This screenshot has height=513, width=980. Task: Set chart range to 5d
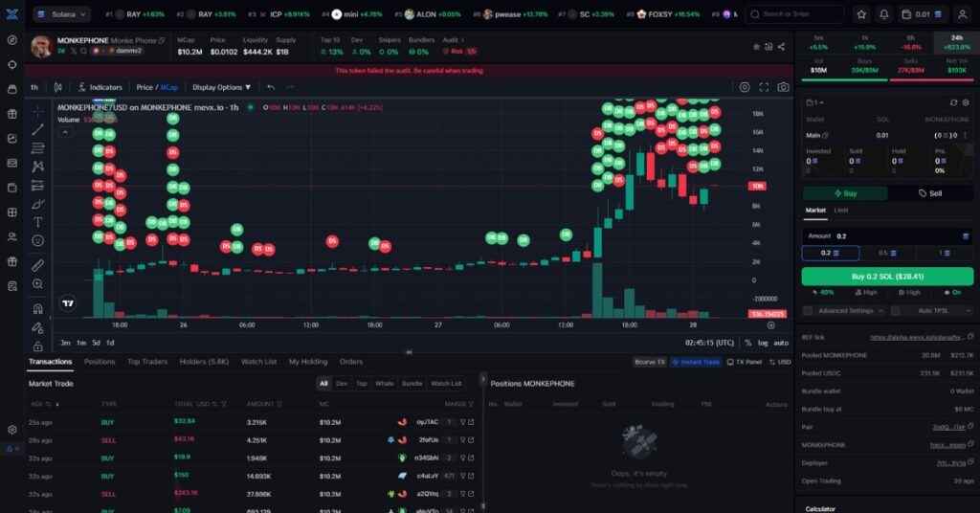pyautogui.click(x=96, y=343)
